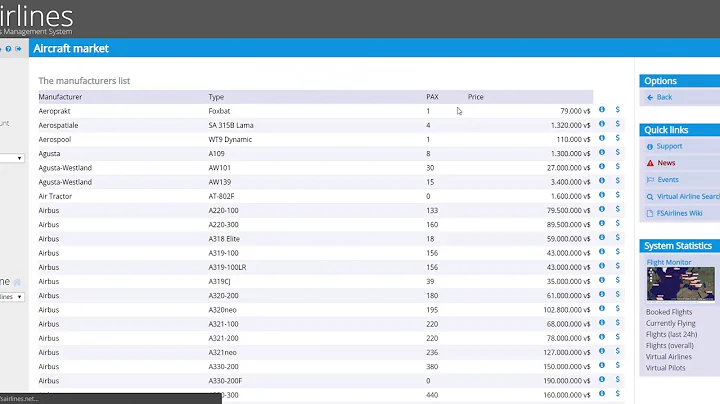Open info icon for AW101
Image resolution: width=720 pixels, height=404 pixels.
click(602, 167)
